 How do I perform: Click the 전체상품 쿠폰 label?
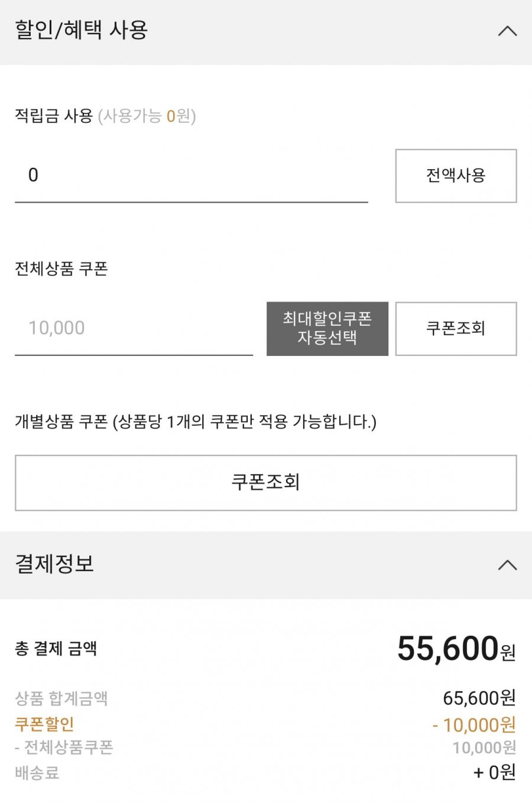coord(61,269)
